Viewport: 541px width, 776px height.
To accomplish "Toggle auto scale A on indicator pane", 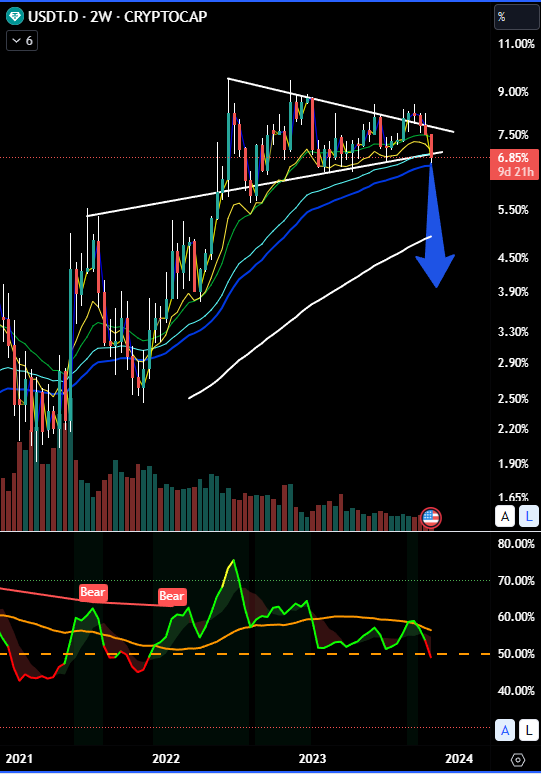I will [x=505, y=730].
